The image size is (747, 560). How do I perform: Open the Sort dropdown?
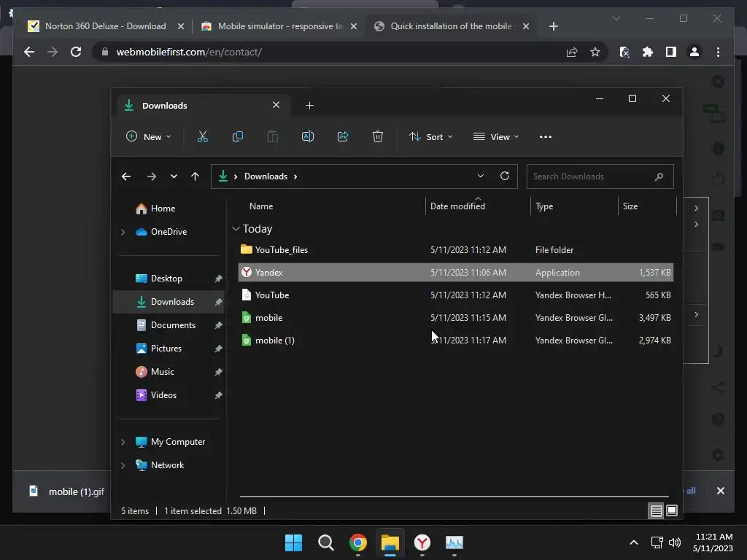tap(431, 136)
